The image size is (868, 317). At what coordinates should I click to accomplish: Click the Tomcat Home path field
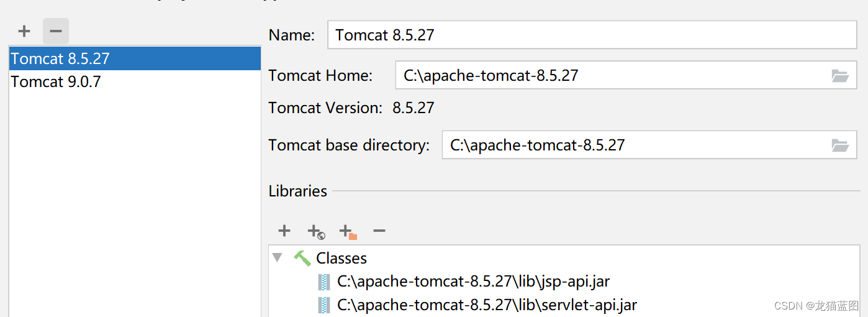tap(612, 76)
